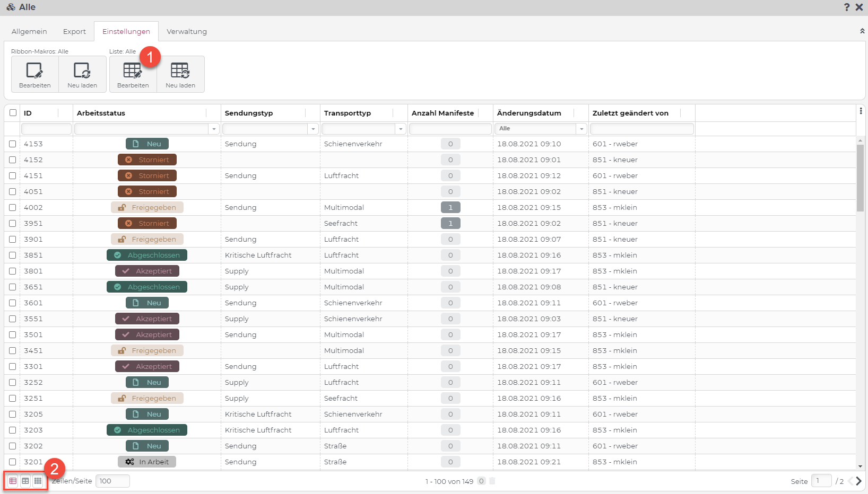Switch to list row view layout
Image resolution: width=868 pixels, height=494 pixels.
[13, 481]
